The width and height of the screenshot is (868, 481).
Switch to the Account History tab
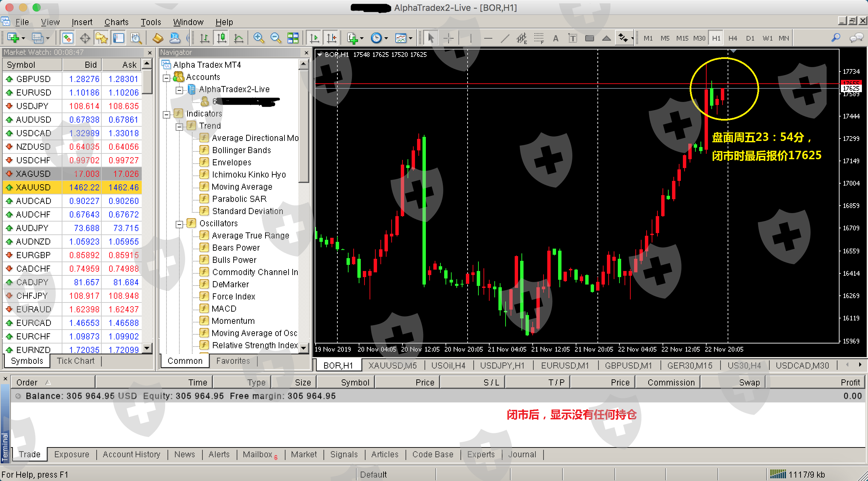(x=131, y=454)
